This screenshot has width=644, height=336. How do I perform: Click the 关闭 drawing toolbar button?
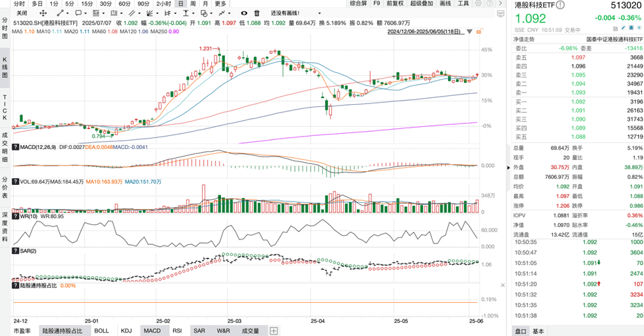point(22,13)
